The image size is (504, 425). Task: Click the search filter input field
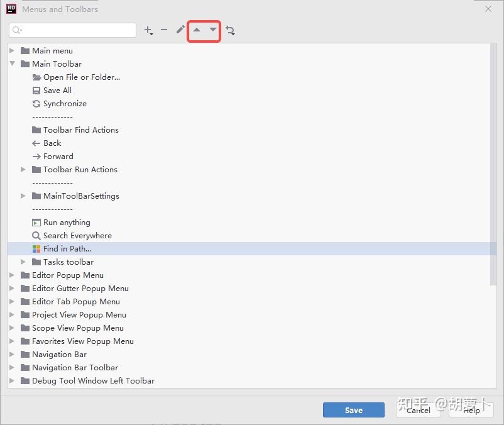coord(72,30)
